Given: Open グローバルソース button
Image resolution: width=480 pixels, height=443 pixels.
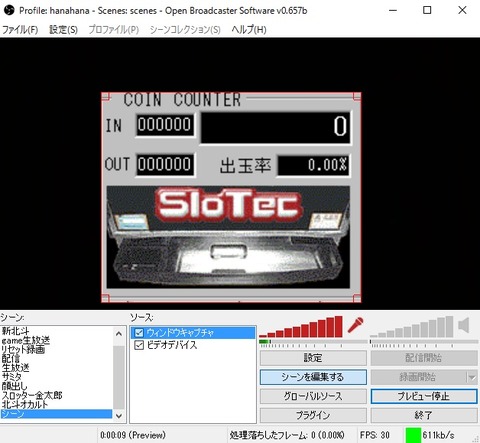Looking at the screenshot, I should coord(313,396).
